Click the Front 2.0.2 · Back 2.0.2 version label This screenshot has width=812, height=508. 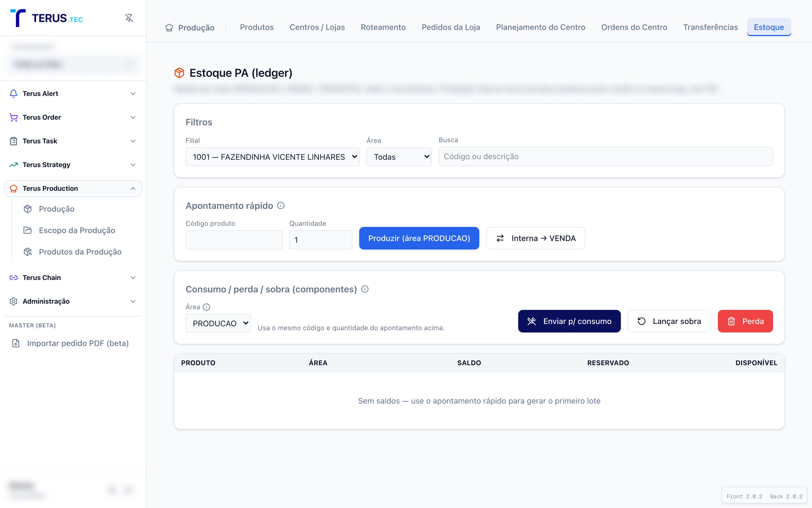pyautogui.click(x=764, y=496)
